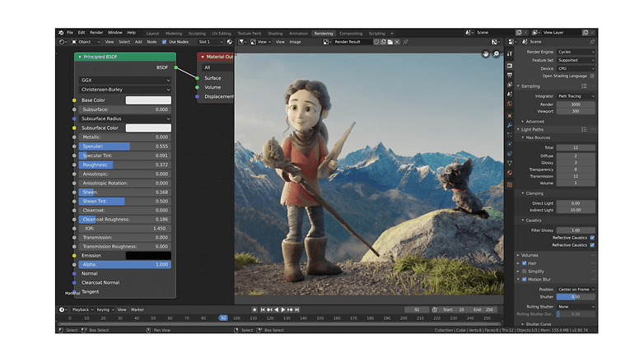The image size is (644, 362).
Task: Jump to the end frame
Action: (297, 309)
